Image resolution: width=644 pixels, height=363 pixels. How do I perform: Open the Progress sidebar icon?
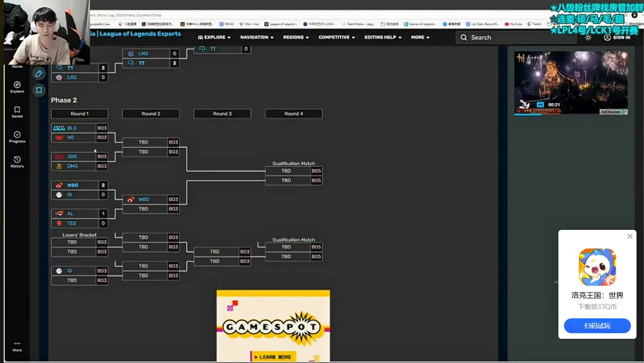(x=17, y=137)
